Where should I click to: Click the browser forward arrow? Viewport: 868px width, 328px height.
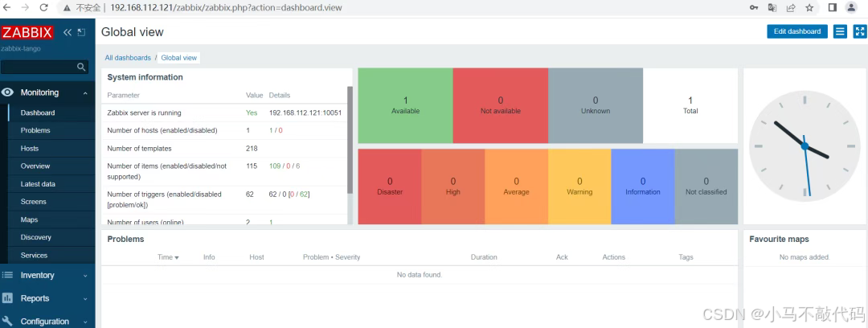25,8
